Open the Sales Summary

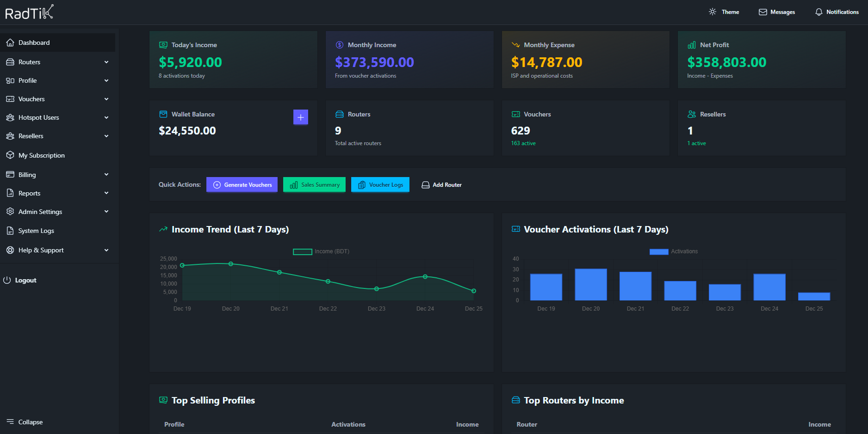(314, 184)
